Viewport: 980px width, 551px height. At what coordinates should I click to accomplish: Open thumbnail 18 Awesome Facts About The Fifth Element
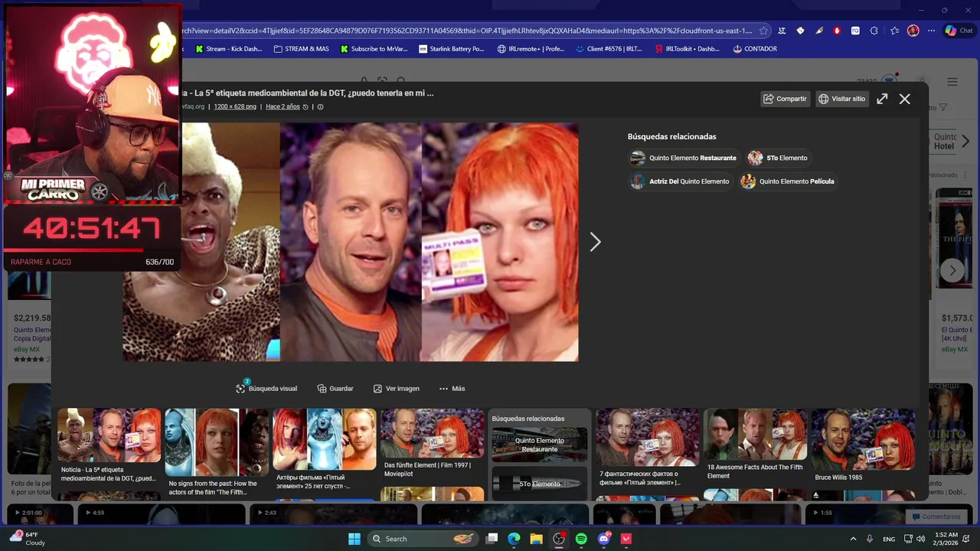pyautogui.click(x=755, y=445)
